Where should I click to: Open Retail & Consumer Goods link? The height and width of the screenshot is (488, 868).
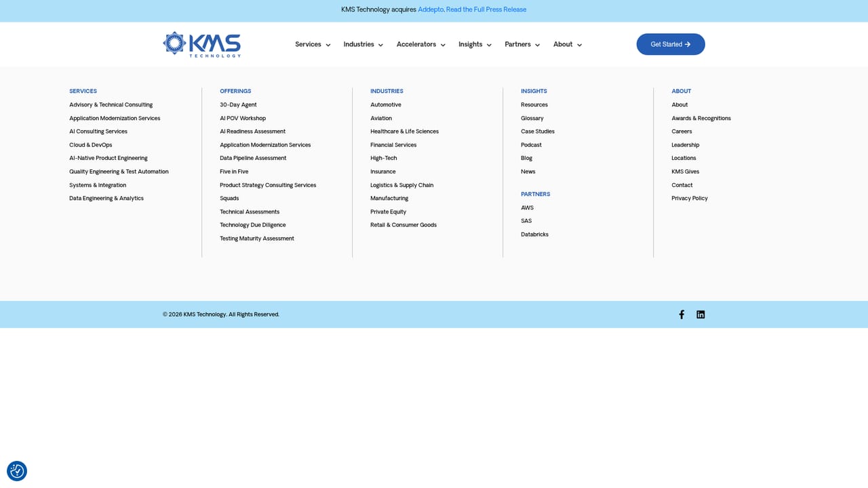pyautogui.click(x=403, y=225)
